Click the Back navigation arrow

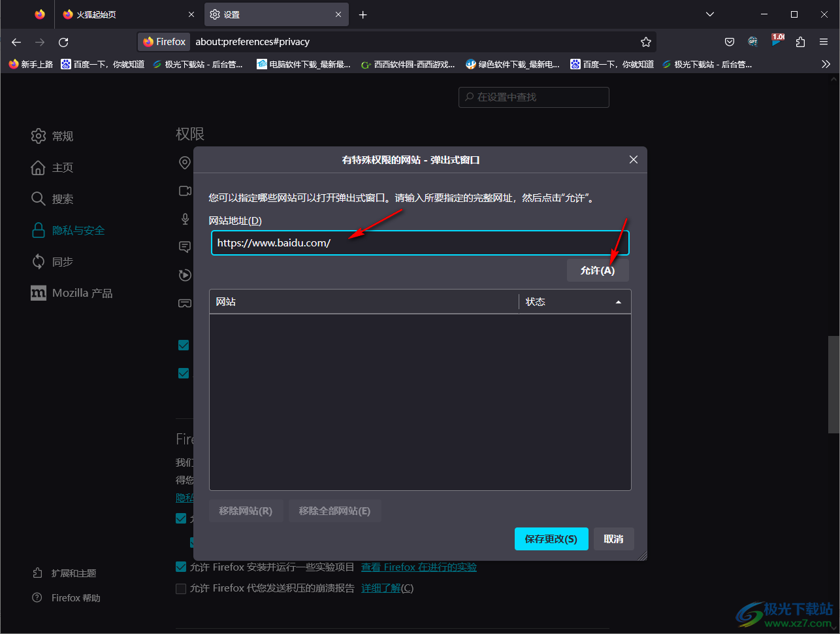(x=16, y=42)
